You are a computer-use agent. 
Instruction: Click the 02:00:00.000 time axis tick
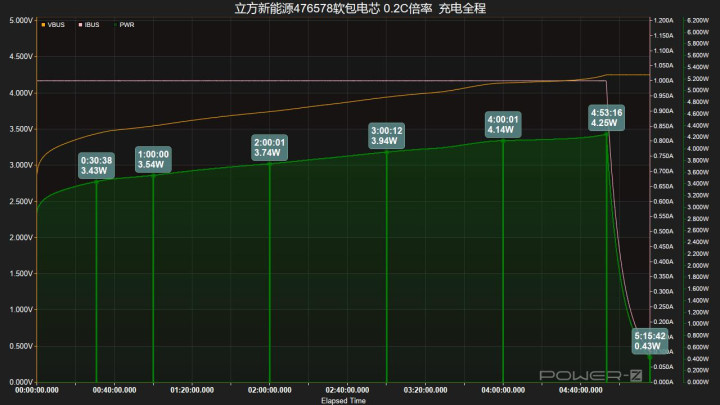tap(270, 390)
